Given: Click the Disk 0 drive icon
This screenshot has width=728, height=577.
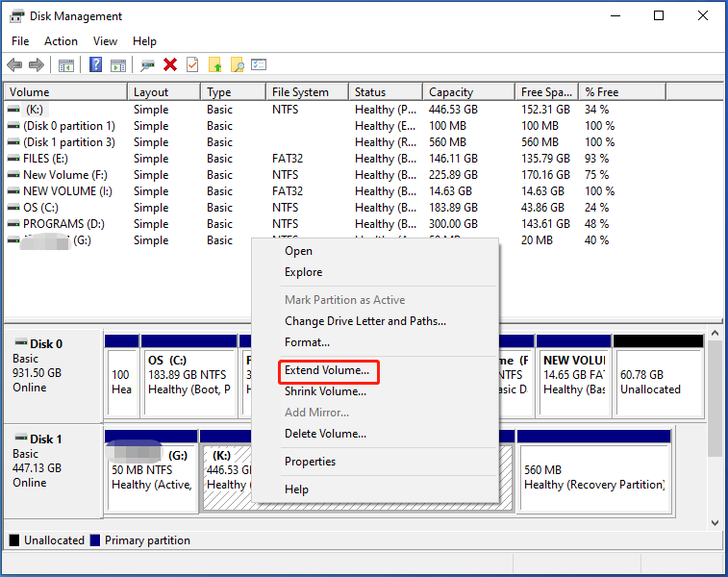Looking at the screenshot, I should [21, 342].
